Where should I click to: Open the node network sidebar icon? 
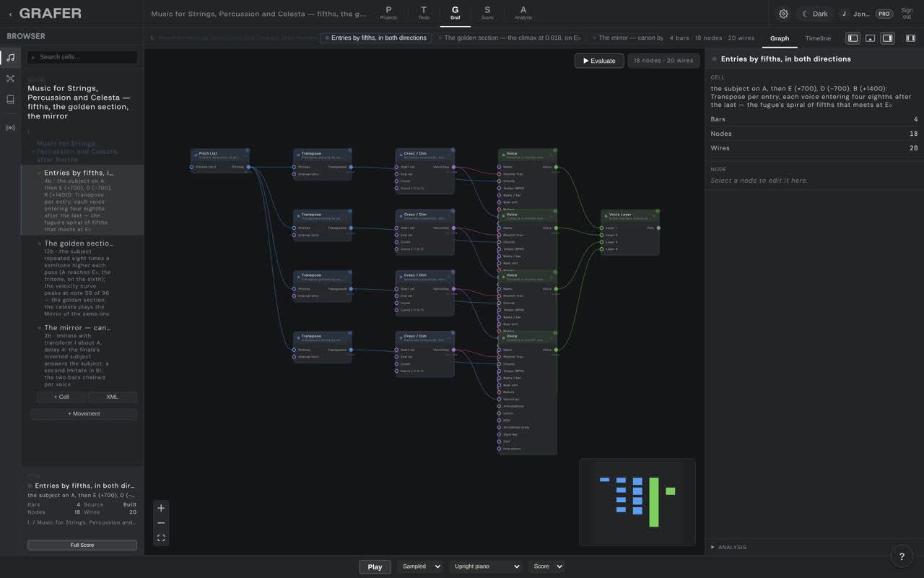10,79
